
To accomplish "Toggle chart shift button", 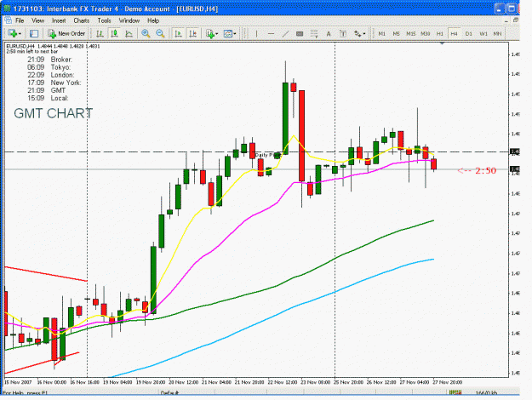I will [x=192, y=33].
